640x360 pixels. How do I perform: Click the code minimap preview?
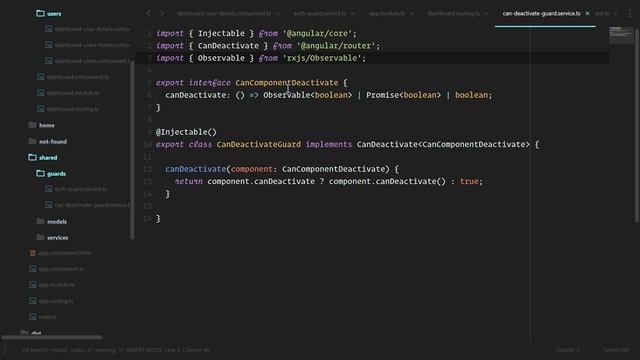click(621, 35)
